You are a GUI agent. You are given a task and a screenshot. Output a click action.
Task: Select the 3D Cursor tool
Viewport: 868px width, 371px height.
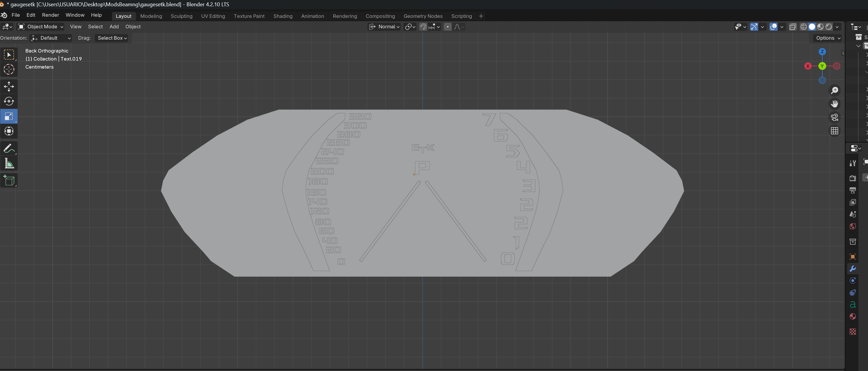pyautogui.click(x=9, y=70)
